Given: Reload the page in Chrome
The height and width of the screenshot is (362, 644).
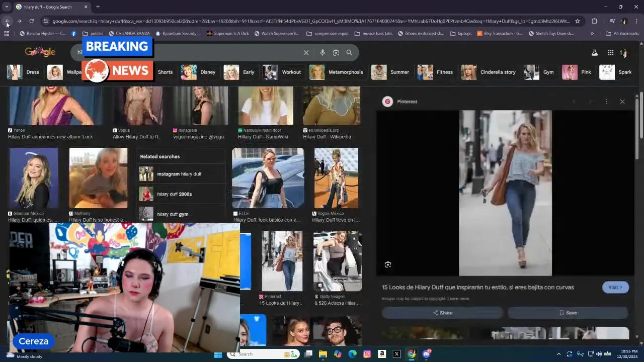Looking at the screenshot, I should 31,21.
